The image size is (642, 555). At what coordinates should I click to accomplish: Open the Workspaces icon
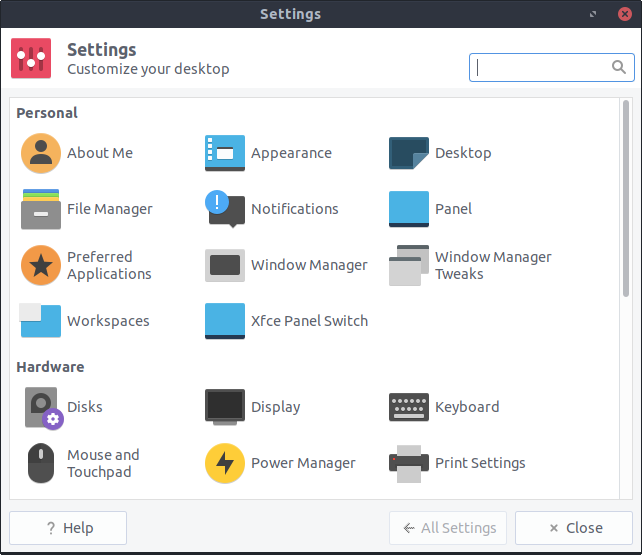point(40,320)
